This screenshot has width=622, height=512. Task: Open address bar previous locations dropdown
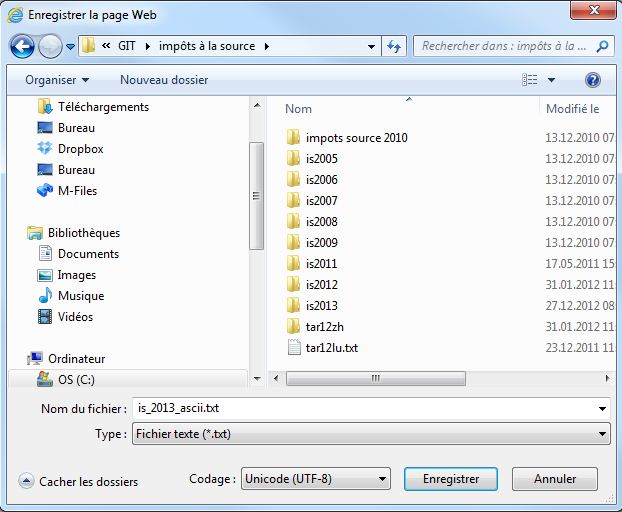click(371, 47)
